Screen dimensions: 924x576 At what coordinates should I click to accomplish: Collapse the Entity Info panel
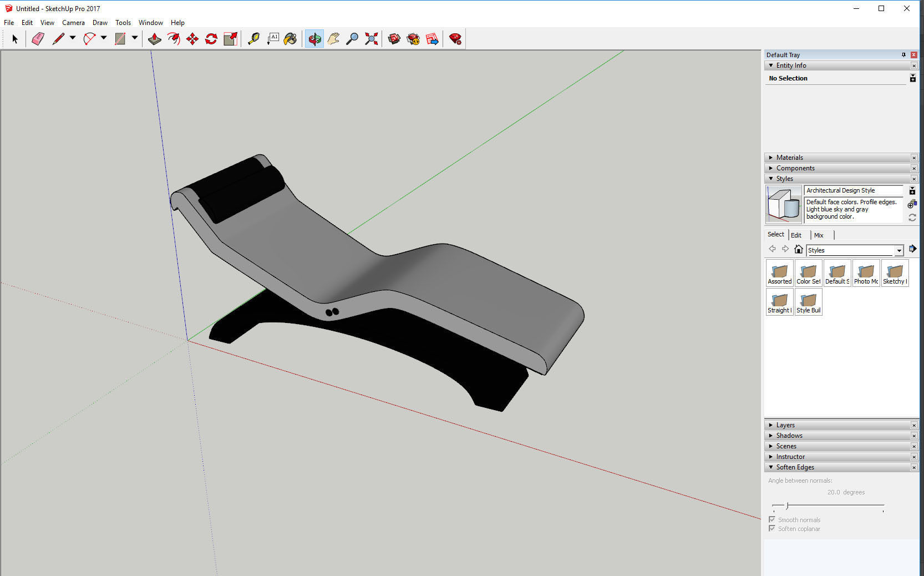[x=771, y=65]
